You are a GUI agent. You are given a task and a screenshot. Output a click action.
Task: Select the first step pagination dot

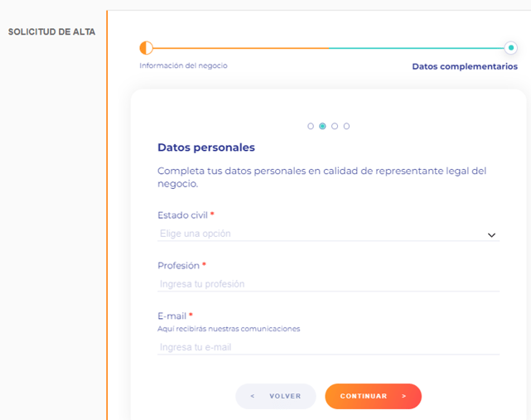[x=311, y=126]
